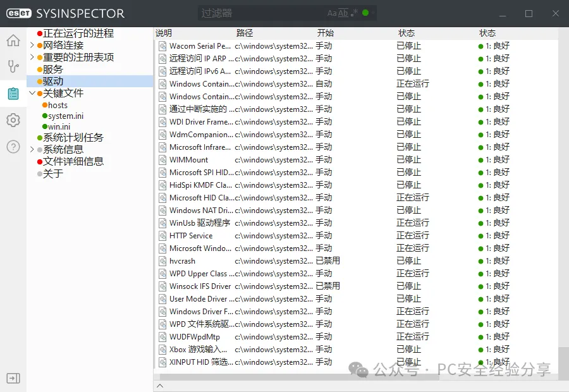Click the file icon of WinUsb 驱动程序 row

tap(162, 223)
